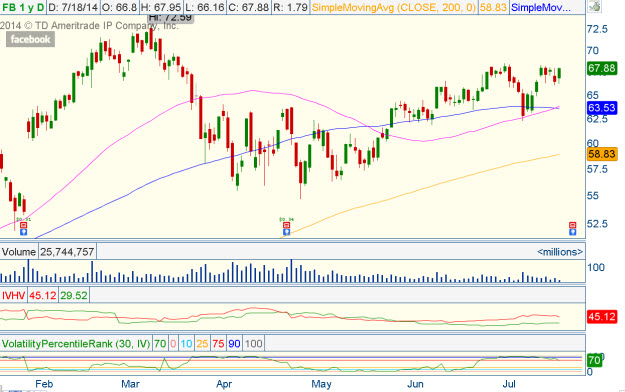Click the range value R: 1.79

[290, 7]
